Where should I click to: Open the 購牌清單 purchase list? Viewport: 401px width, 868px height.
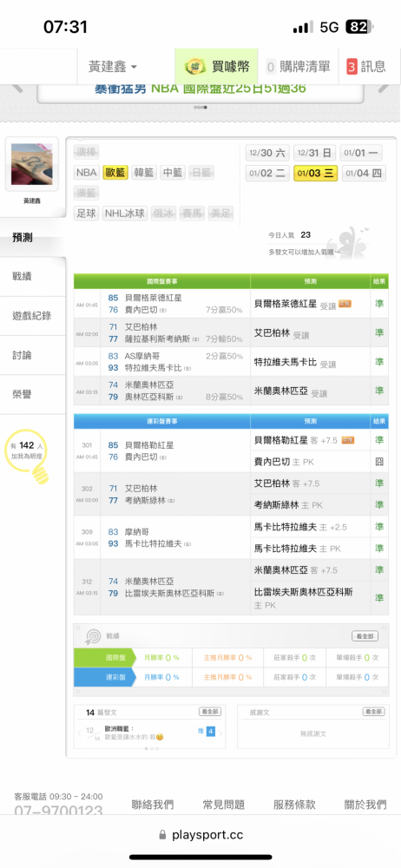click(x=299, y=67)
